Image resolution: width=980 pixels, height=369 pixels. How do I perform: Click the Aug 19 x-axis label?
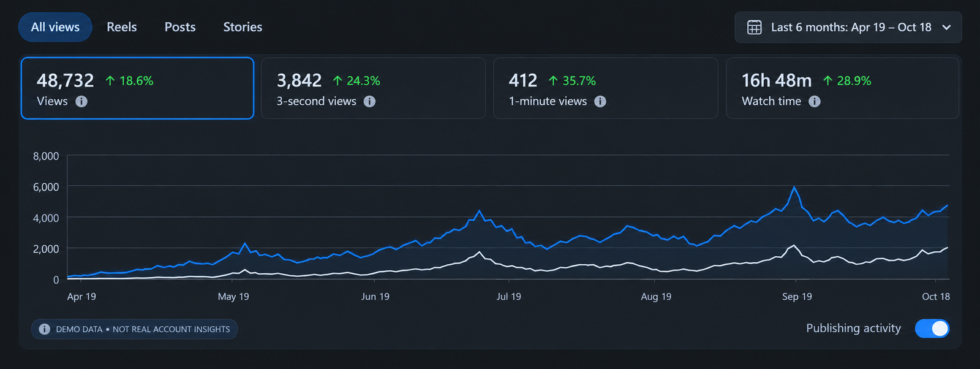pyautogui.click(x=656, y=297)
